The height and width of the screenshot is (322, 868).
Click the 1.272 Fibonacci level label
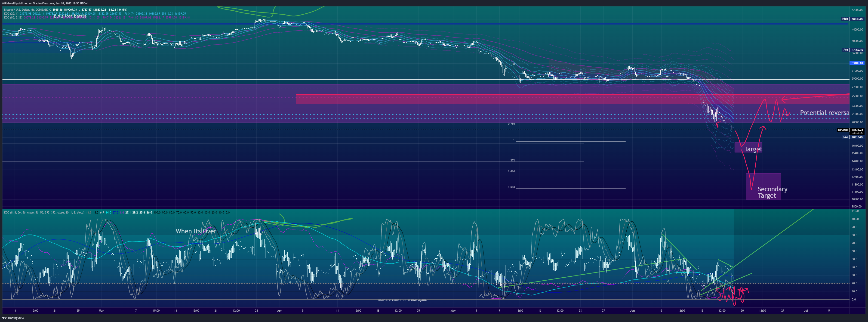pyautogui.click(x=511, y=161)
